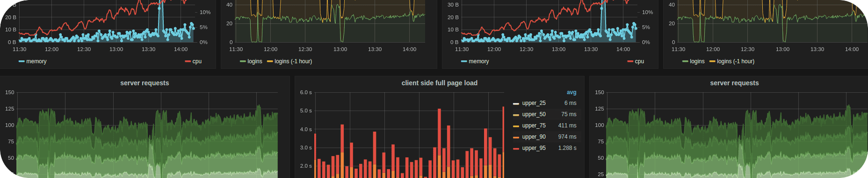Image resolution: width=868 pixels, height=178 pixels.
Task: Toggle the upper_50 series in the legend
Action: click(534, 114)
